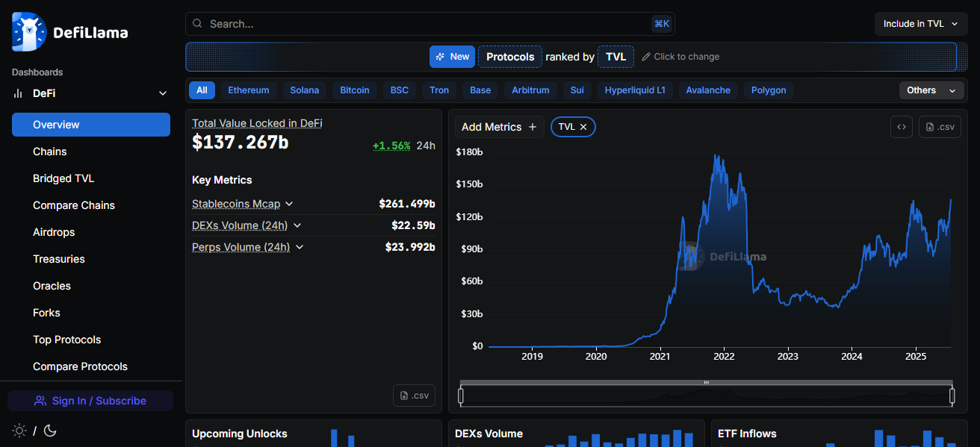Click the ETF Inflows card heading
This screenshot has height=447, width=980.
(x=747, y=434)
